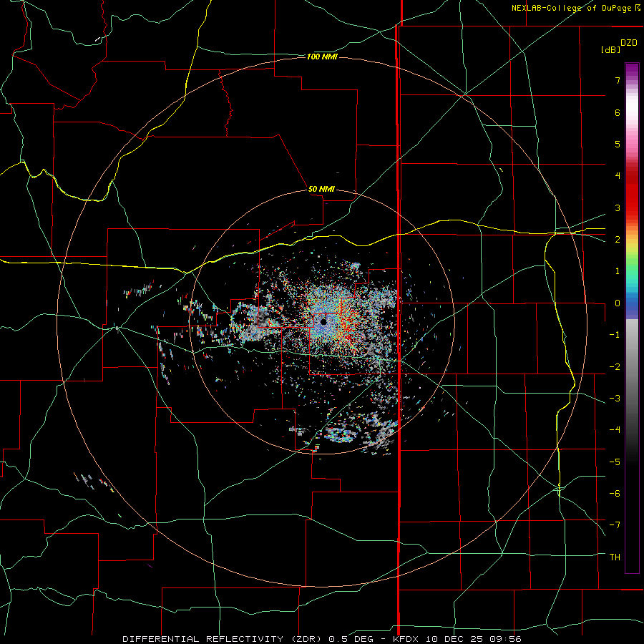Click the "DZD" legend title
Screen dimensions: 644x644
coord(629,43)
